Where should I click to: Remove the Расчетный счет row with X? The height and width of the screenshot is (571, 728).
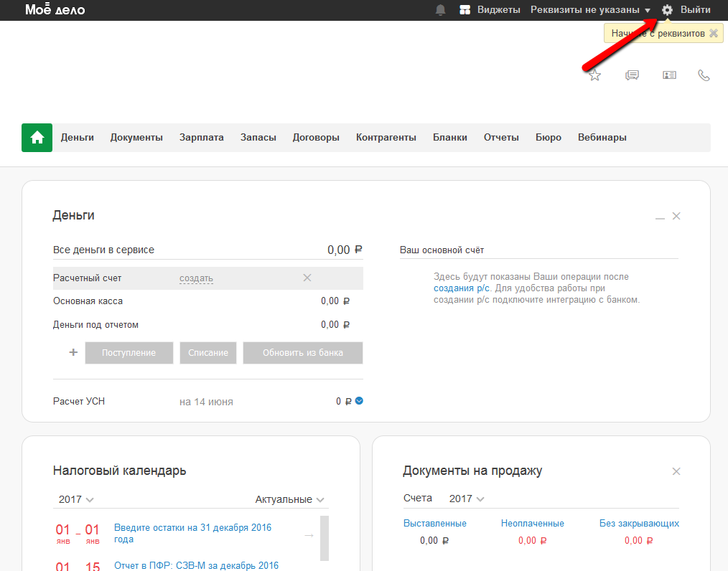click(307, 278)
